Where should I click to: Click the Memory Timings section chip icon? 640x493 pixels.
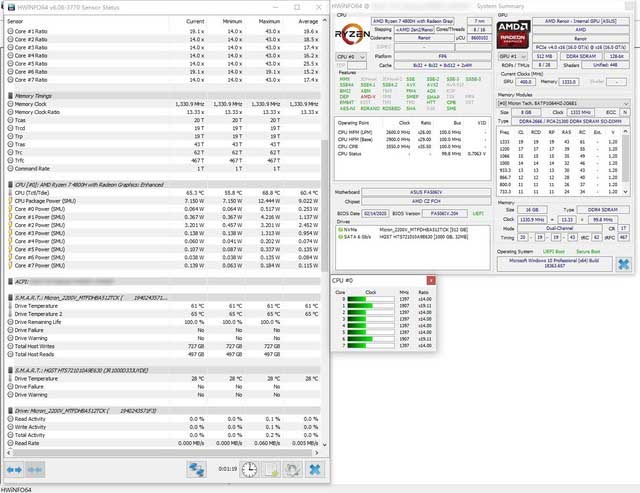pos(11,96)
